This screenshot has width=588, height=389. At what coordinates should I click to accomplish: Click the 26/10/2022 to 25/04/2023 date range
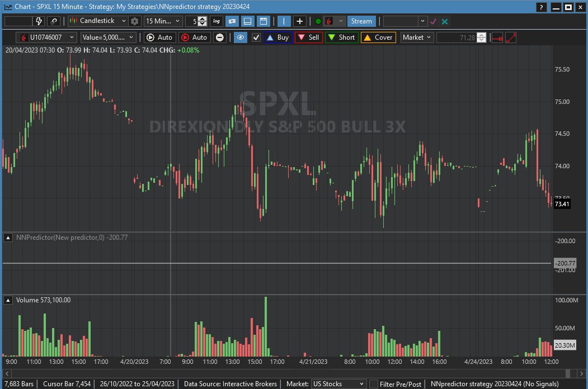137,384
